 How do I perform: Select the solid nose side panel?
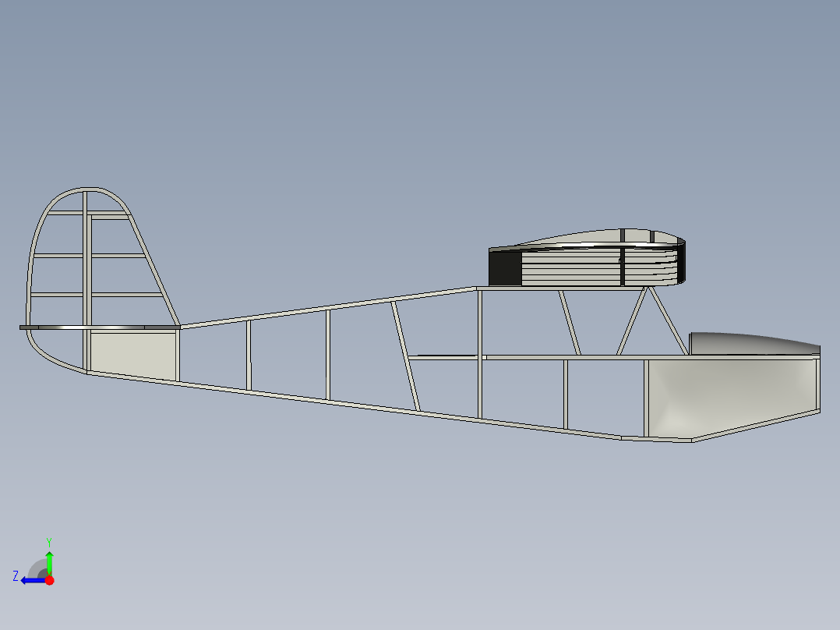[x=731, y=398]
